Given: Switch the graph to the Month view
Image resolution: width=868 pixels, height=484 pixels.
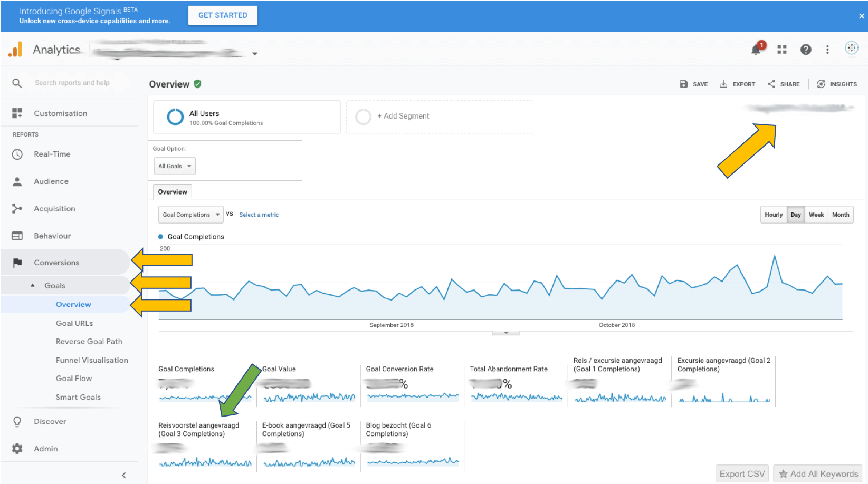Looking at the screenshot, I should click(x=841, y=215).
